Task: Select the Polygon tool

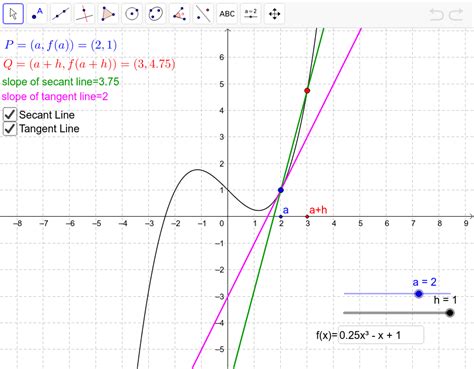Action: pyautogui.click(x=108, y=14)
